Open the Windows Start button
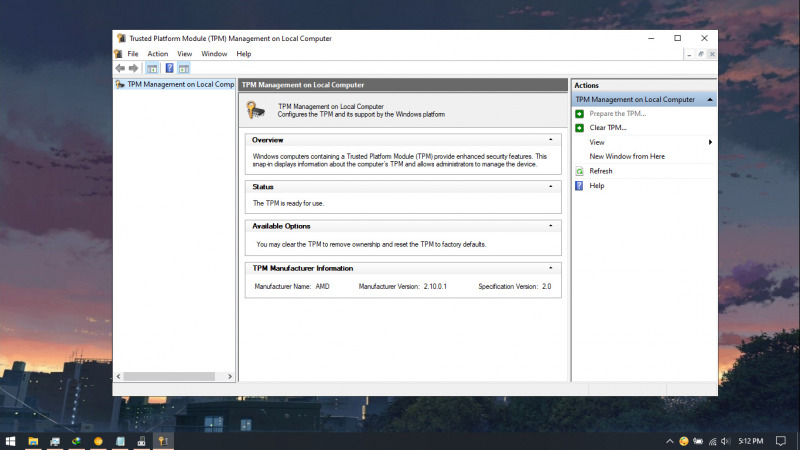The height and width of the screenshot is (450, 800). tap(10, 441)
